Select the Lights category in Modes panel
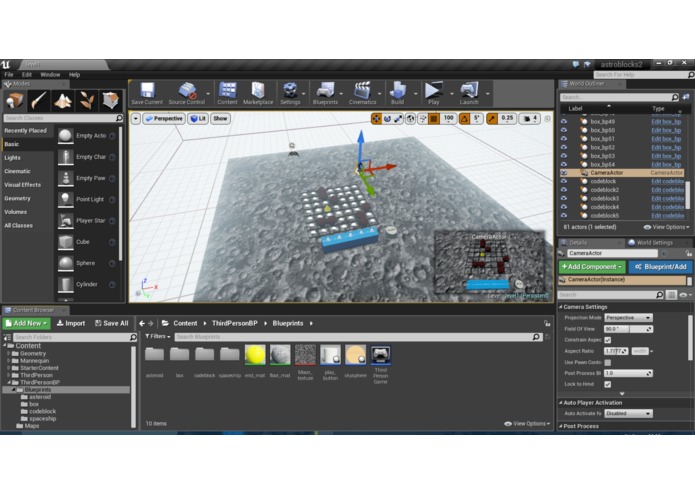This screenshot has width=695, height=494. (12, 158)
